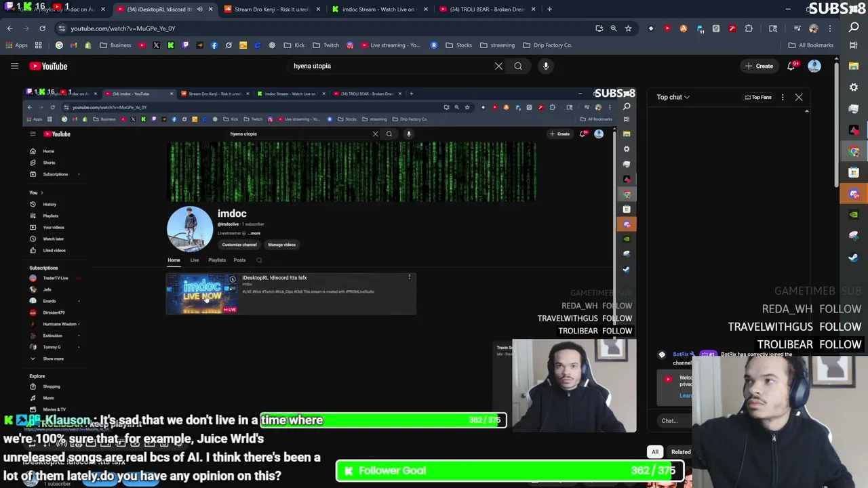Screen dimensions: 868x488
Task: Open Business bookmarks folder
Action: point(115,45)
